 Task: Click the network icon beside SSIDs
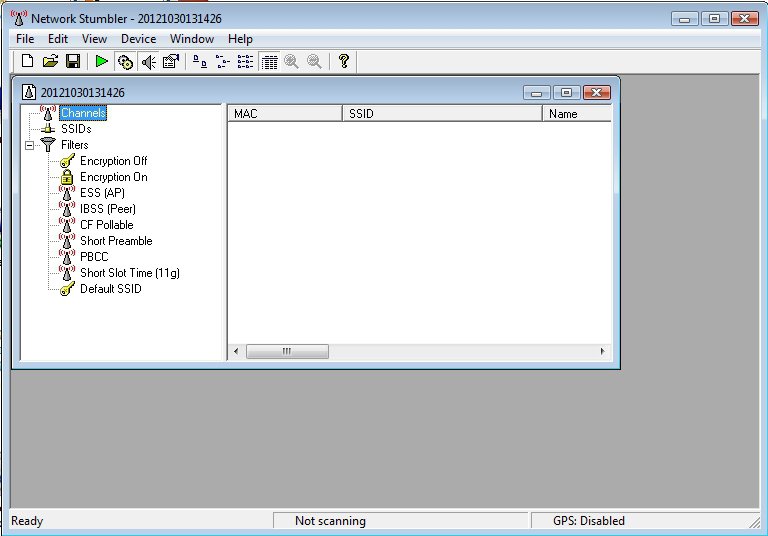click(48, 129)
